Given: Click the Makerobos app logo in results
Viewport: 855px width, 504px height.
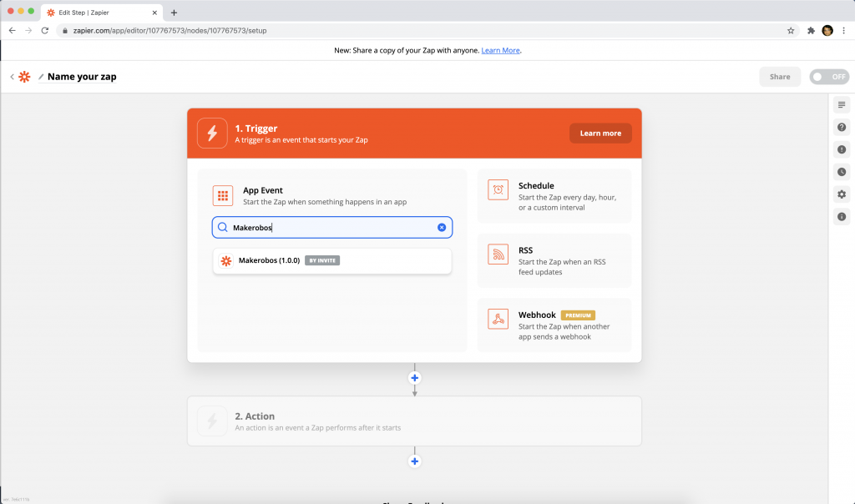Looking at the screenshot, I should point(226,261).
